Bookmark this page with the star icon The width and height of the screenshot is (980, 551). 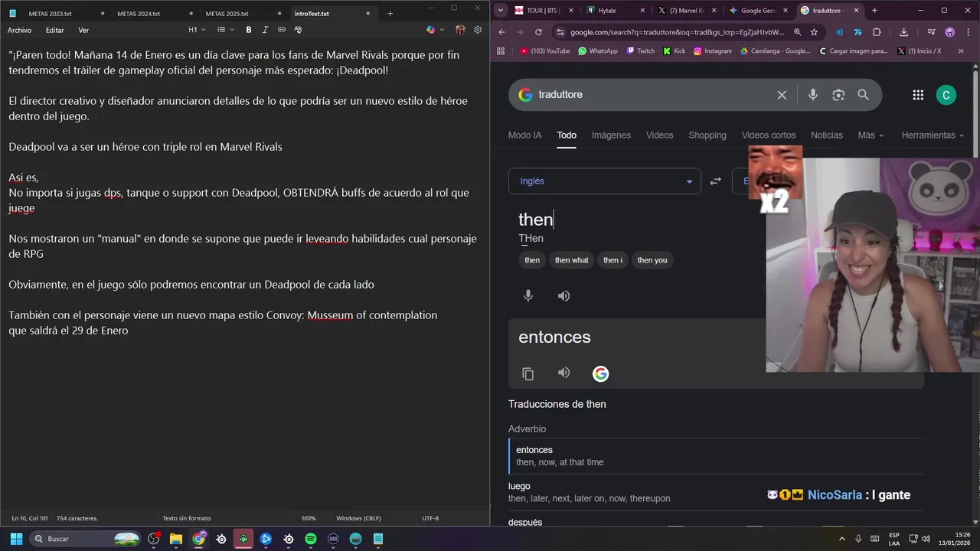pos(814,32)
